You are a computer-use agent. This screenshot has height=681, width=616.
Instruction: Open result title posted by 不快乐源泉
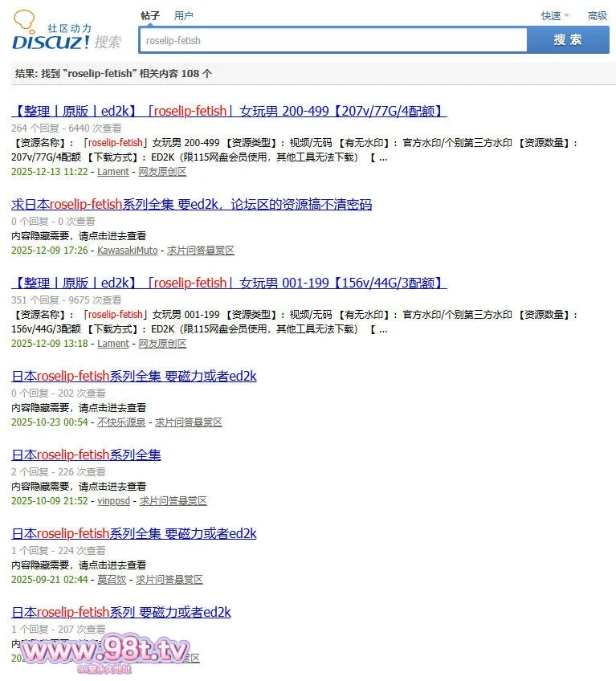click(134, 376)
